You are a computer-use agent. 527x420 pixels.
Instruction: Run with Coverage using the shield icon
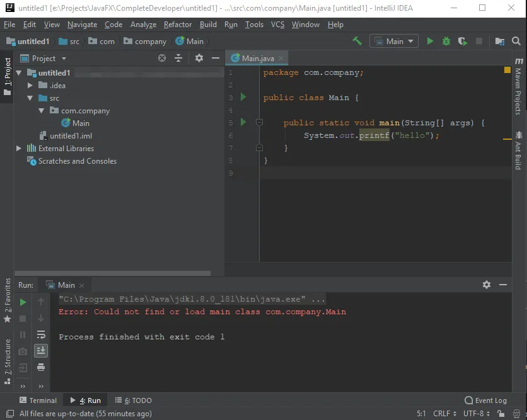(463, 41)
